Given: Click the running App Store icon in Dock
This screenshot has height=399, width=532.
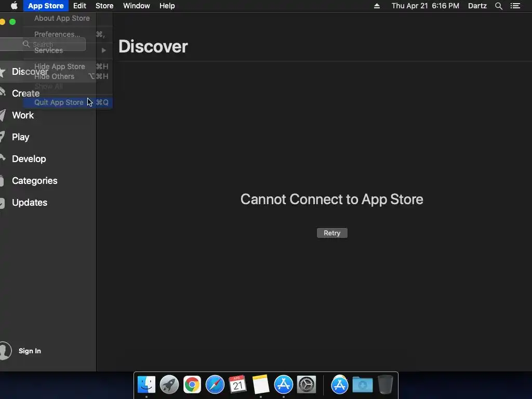Looking at the screenshot, I should [x=283, y=384].
